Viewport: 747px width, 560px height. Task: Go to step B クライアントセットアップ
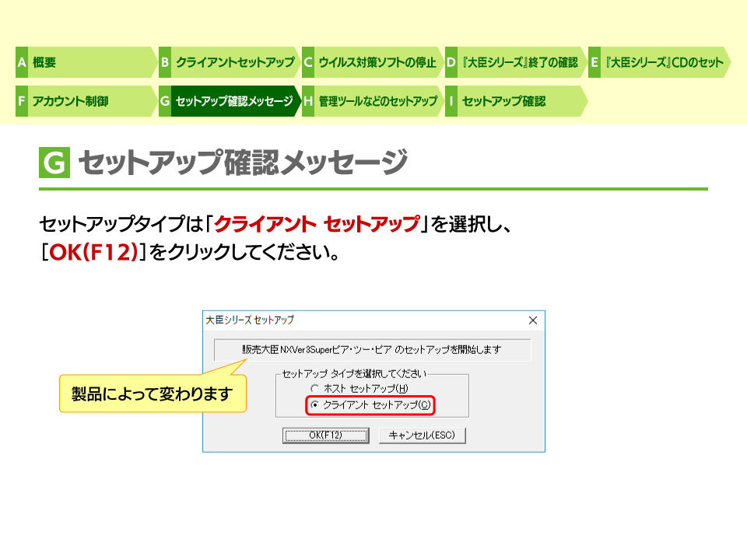[x=229, y=62]
